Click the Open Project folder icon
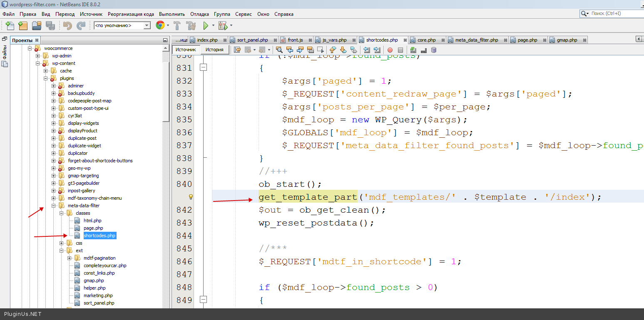This screenshot has width=644, height=320. click(x=37, y=26)
